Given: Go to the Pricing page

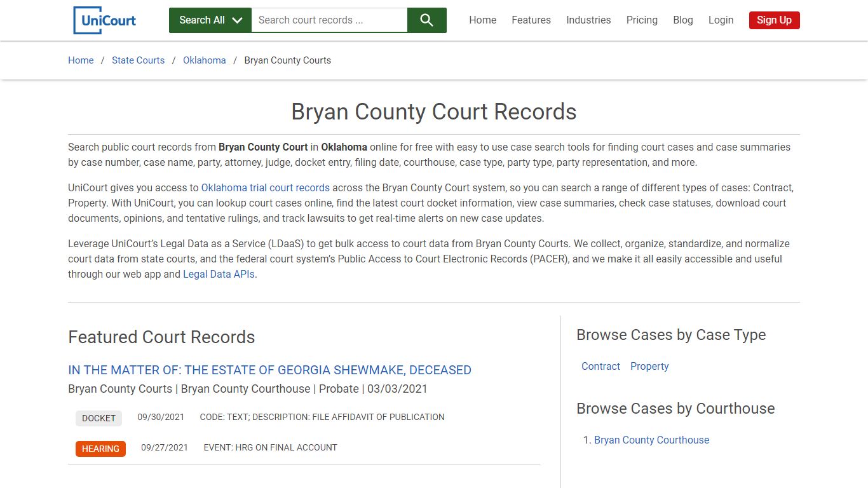Looking at the screenshot, I should click(642, 20).
